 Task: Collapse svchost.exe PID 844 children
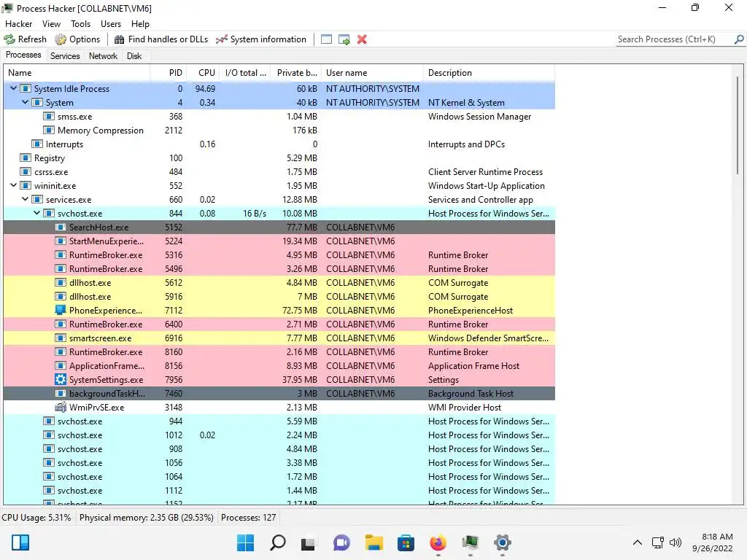tap(37, 214)
